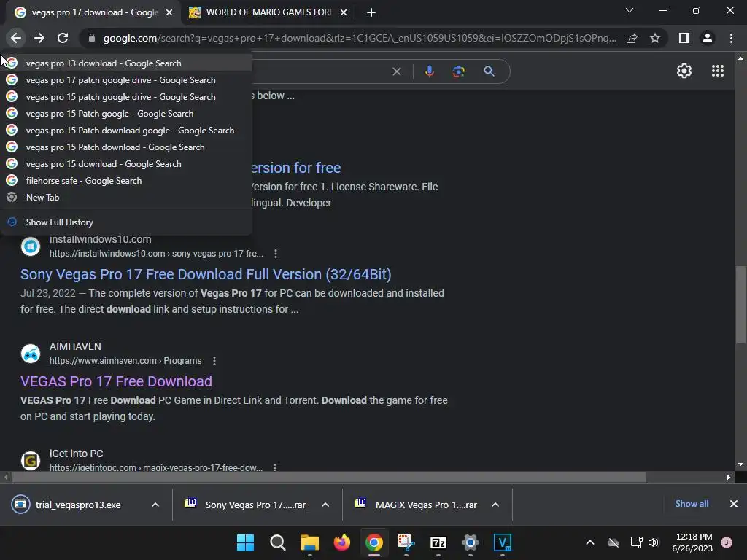Screen dimensions: 747x560
Task: Open vegas pro 15 patch google drive history
Action: (x=127, y=97)
